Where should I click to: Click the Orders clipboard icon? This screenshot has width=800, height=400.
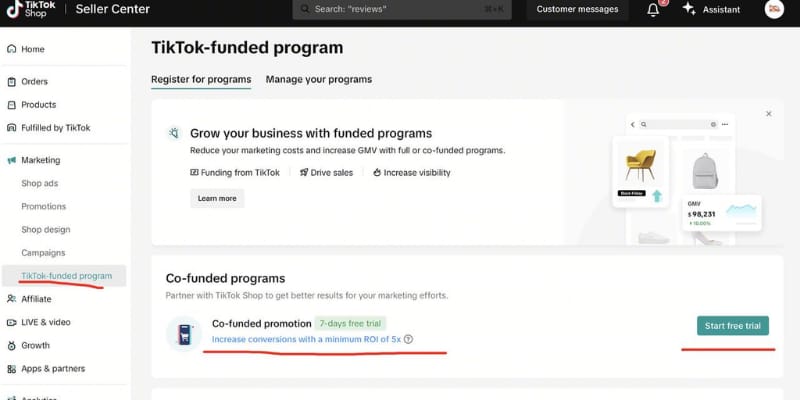tap(11, 82)
